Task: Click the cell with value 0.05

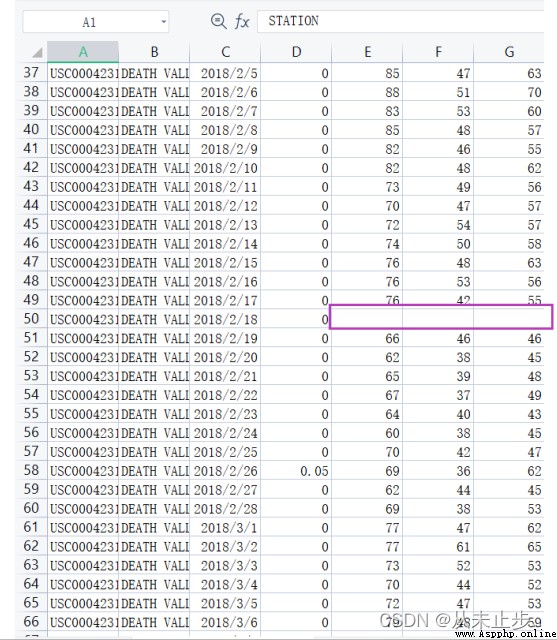Action: pyautogui.click(x=296, y=471)
